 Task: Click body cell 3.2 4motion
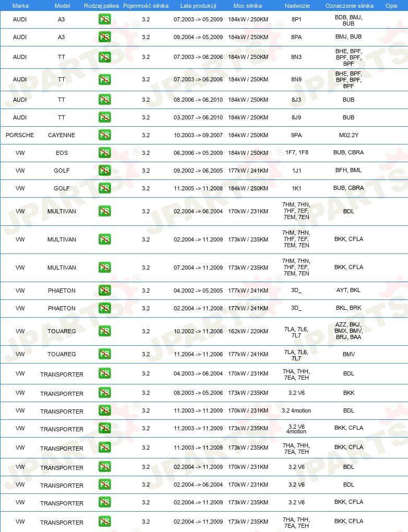pyautogui.click(x=296, y=410)
